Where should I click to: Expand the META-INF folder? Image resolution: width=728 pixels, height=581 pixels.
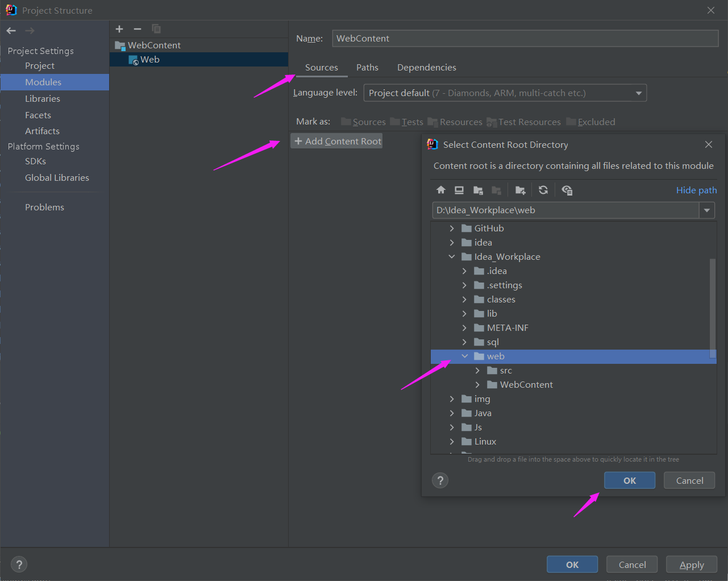[x=464, y=328]
